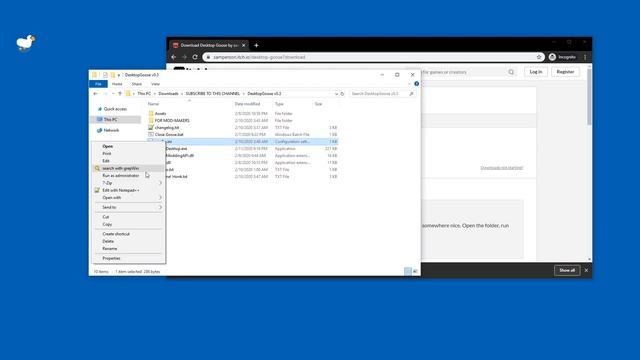Click the Chrome page vertical scrollbar
The image size is (640, 360).
(589, 97)
